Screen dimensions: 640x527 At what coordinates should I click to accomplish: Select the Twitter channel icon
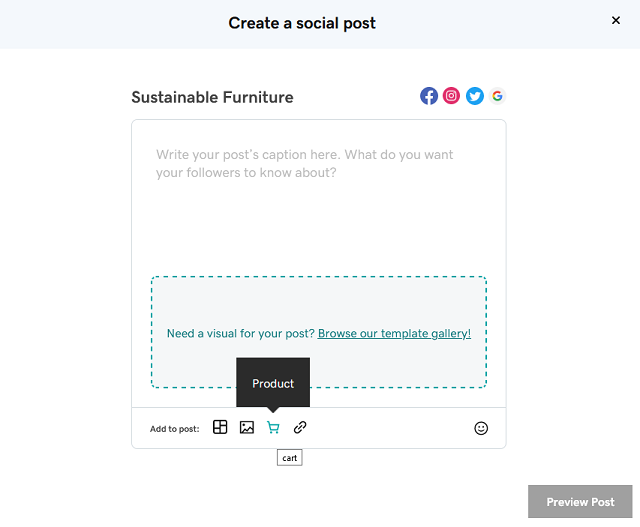coord(475,96)
